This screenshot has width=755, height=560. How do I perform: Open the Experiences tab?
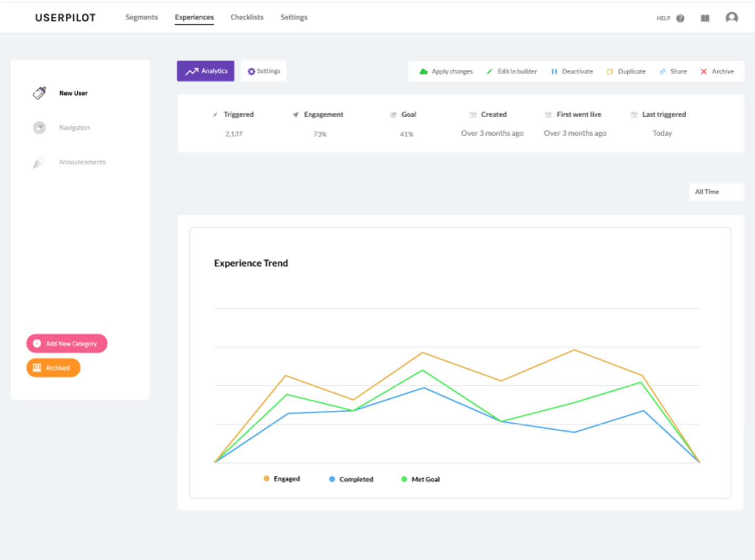194,17
